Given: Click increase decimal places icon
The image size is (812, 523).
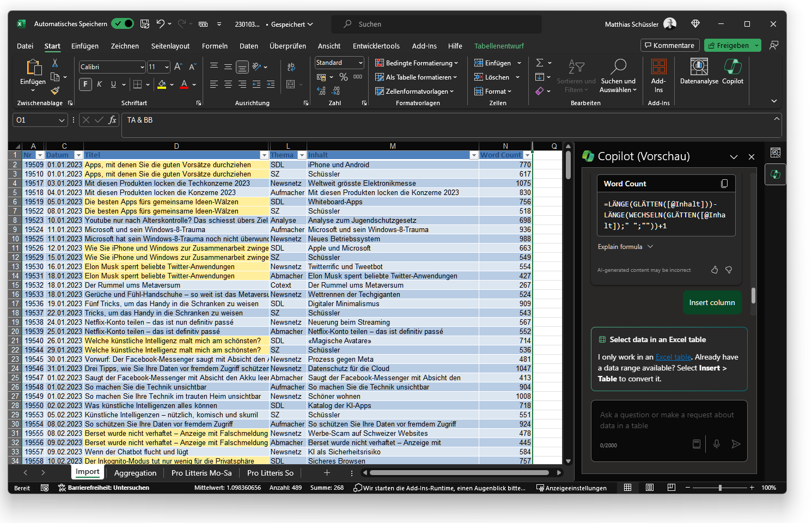Looking at the screenshot, I should (321, 91).
